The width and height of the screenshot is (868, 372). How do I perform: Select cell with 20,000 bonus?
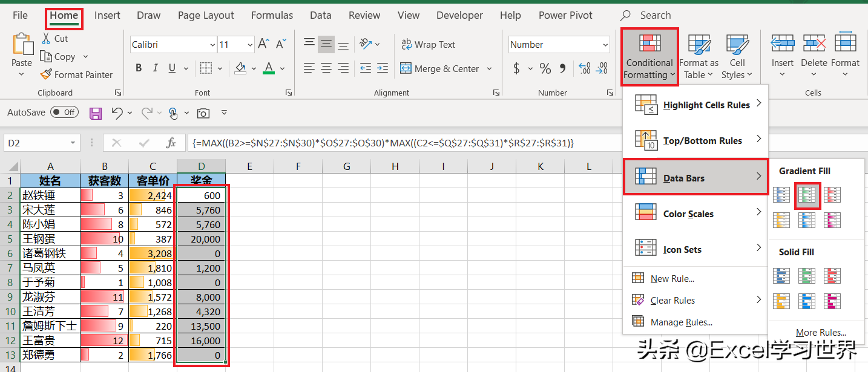[201, 239]
